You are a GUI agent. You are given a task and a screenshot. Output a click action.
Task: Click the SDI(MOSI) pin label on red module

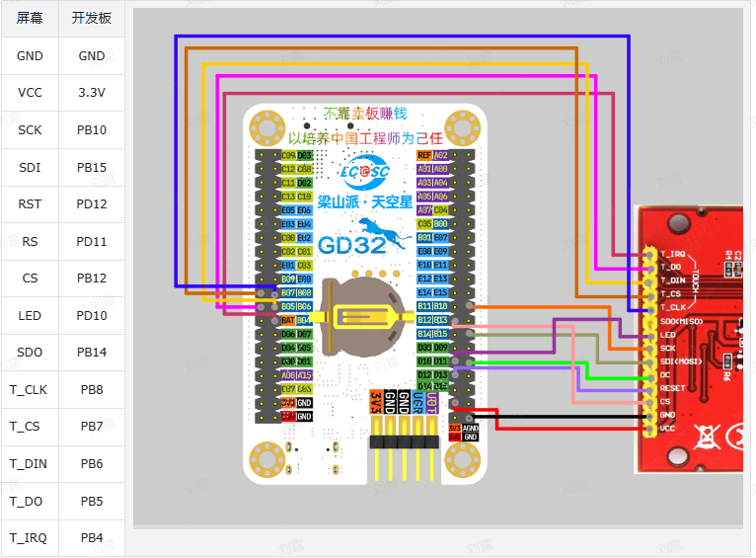pos(680,361)
